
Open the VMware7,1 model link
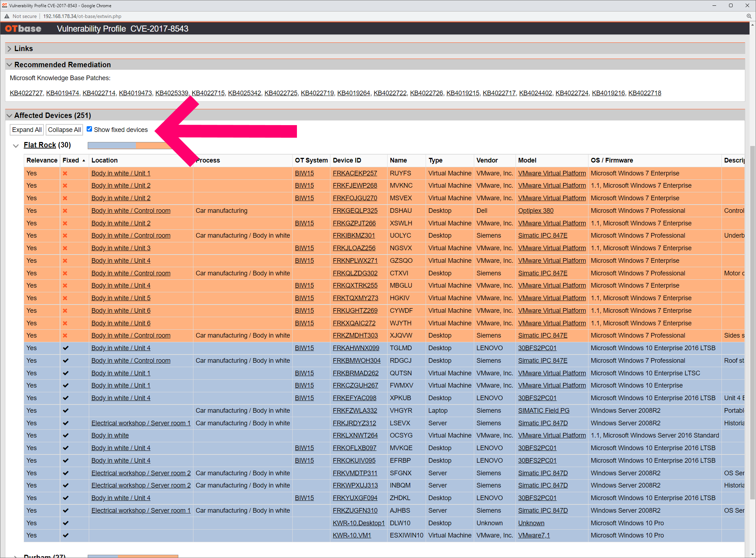pyautogui.click(x=534, y=535)
